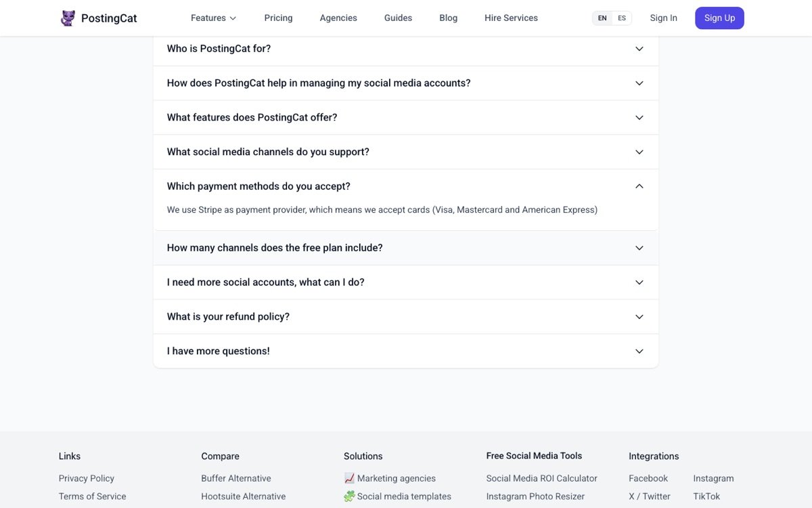Open Hootsuite Alternative comparison link
The width and height of the screenshot is (812, 508).
244,496
